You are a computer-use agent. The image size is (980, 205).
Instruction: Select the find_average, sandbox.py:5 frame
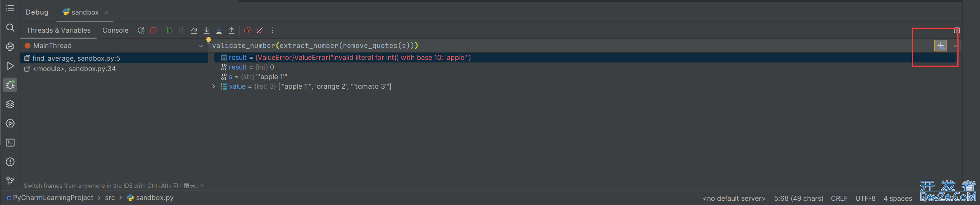click(114, 58)
